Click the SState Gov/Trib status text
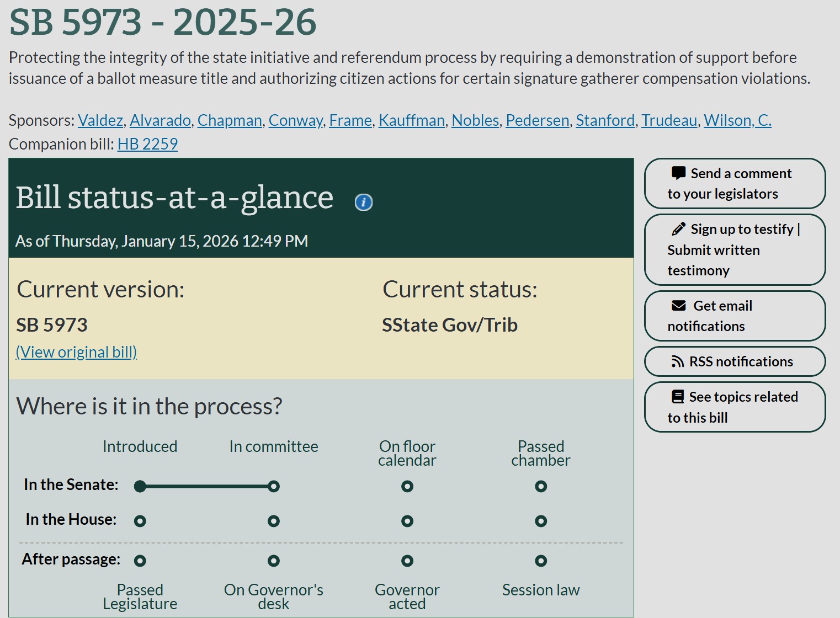 coord(450,325)
